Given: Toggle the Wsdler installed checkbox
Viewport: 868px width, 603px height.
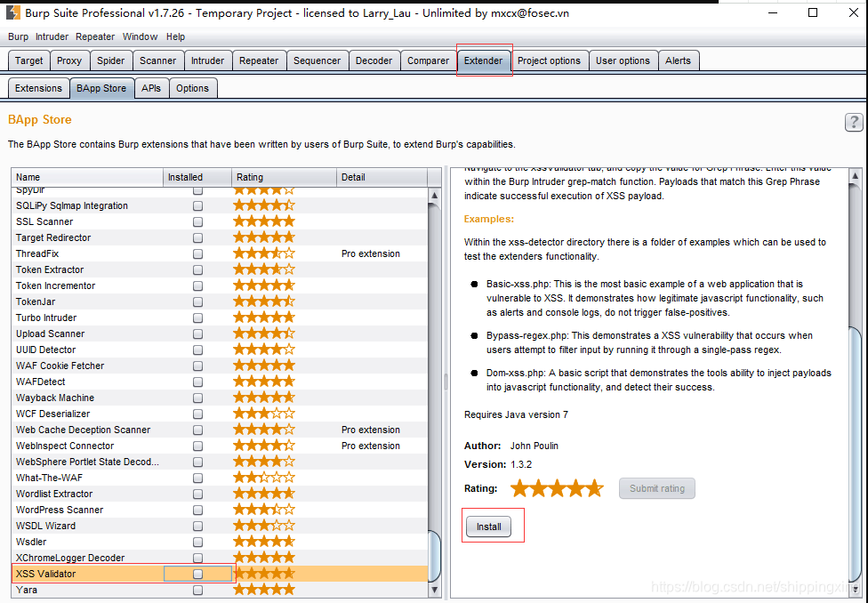Looking at the screenshot, I should 197,543.
